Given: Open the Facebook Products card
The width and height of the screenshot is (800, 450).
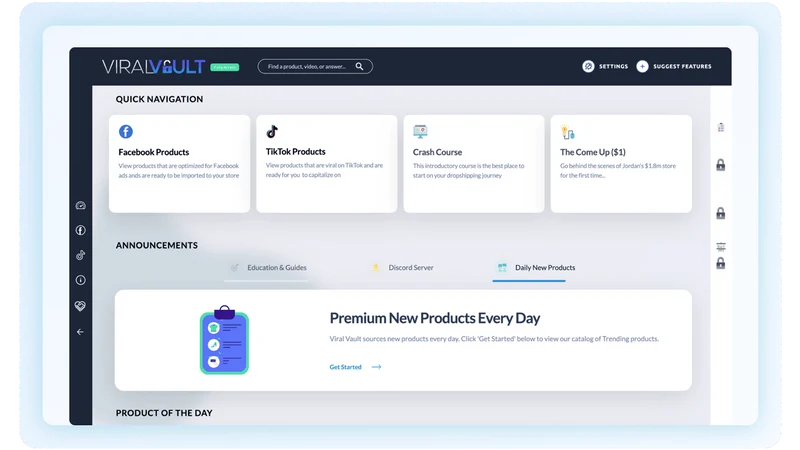Looking at the screenshot, I should (180, 164).
